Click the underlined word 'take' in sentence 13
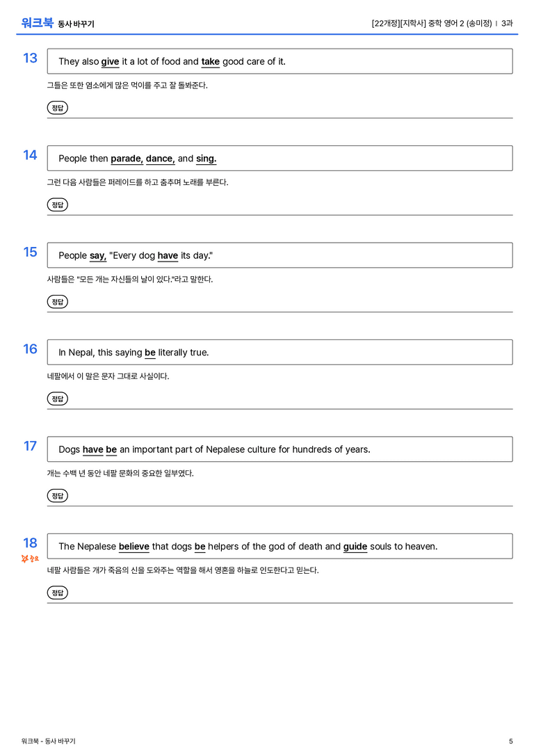 pyautogui.click(x=210, y=62)
